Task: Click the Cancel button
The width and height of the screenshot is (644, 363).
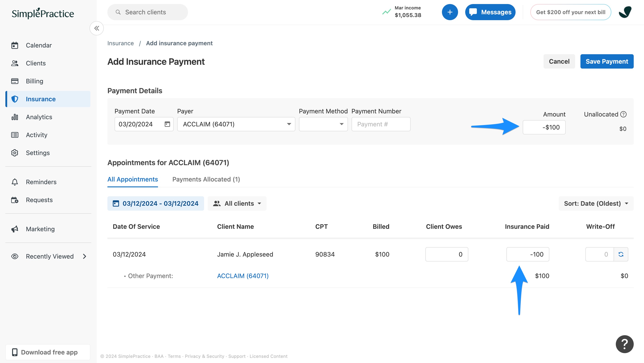Action: click(x=559, y=61)
